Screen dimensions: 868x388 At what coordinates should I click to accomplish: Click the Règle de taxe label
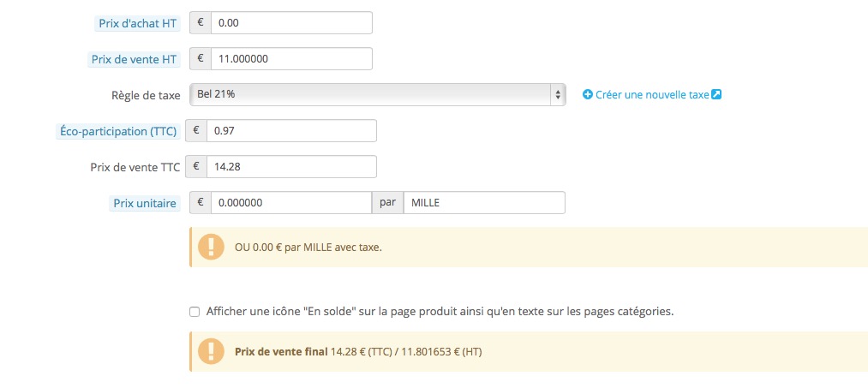146,95
